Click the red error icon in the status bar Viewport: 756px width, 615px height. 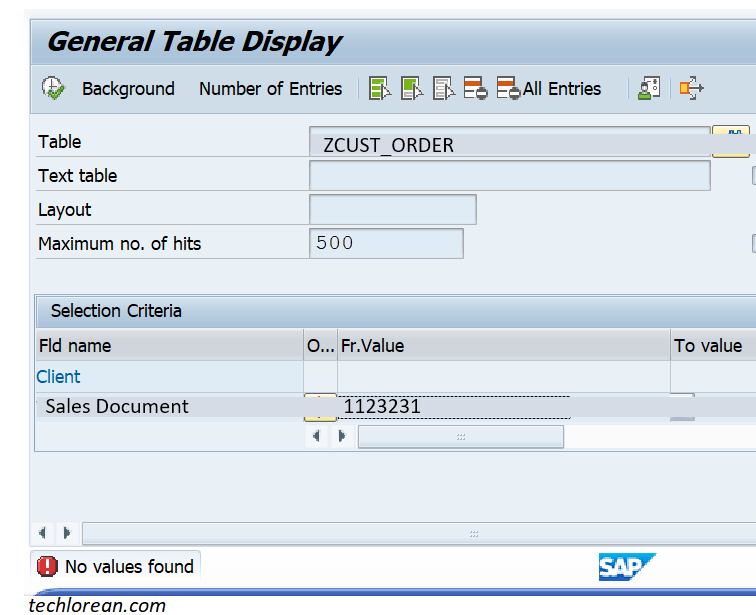point(47,567)
